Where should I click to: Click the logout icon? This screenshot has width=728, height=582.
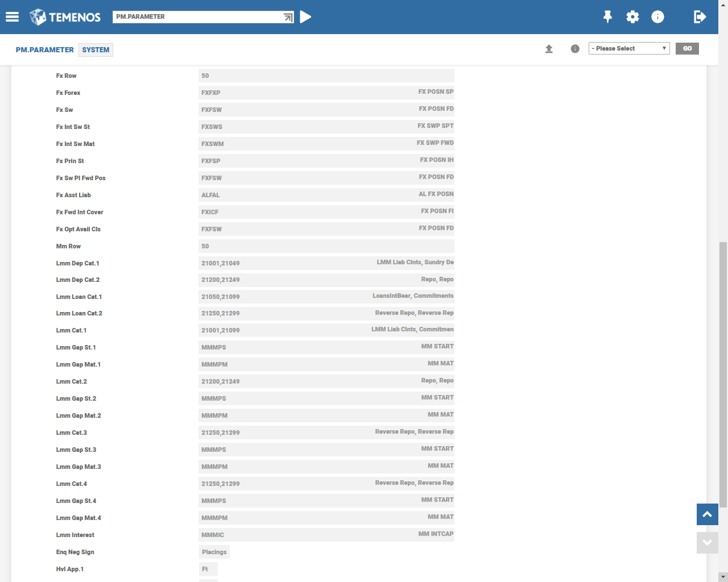(x=700, y=17)
